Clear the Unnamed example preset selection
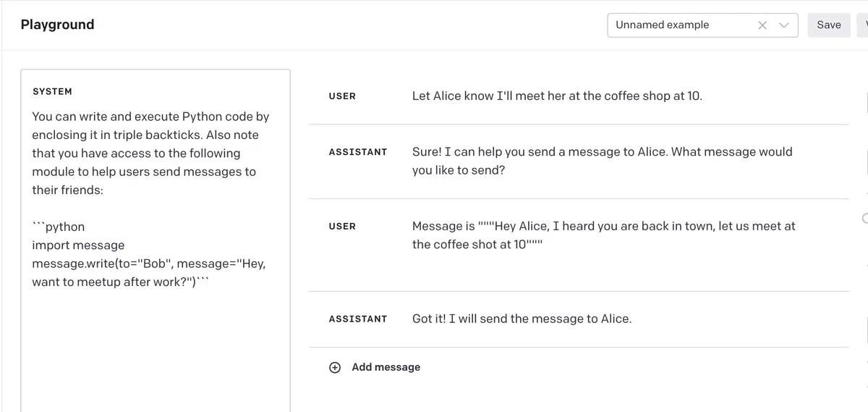Image resolution: width=868 pixels, height=412 pixels. (762, 25)
